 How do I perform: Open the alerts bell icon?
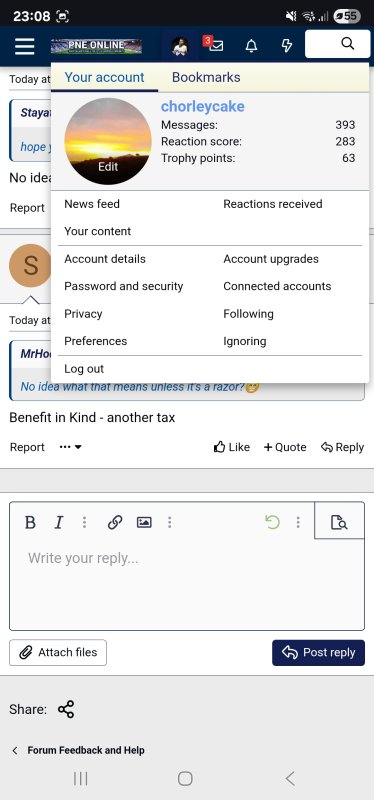(x=251, y=46)
